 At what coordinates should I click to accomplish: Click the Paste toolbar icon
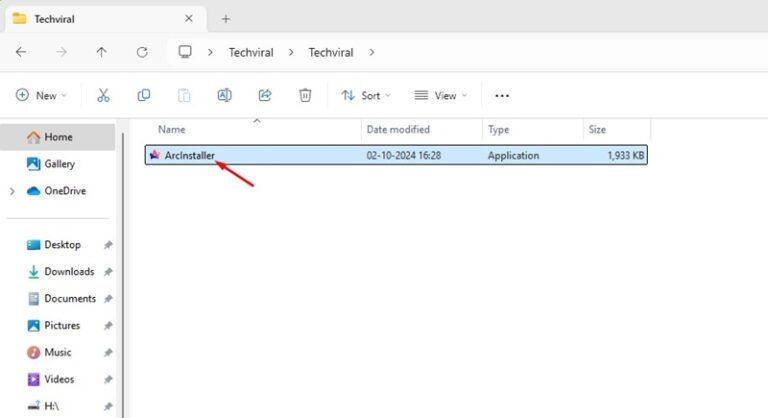(x=184, y=95)
